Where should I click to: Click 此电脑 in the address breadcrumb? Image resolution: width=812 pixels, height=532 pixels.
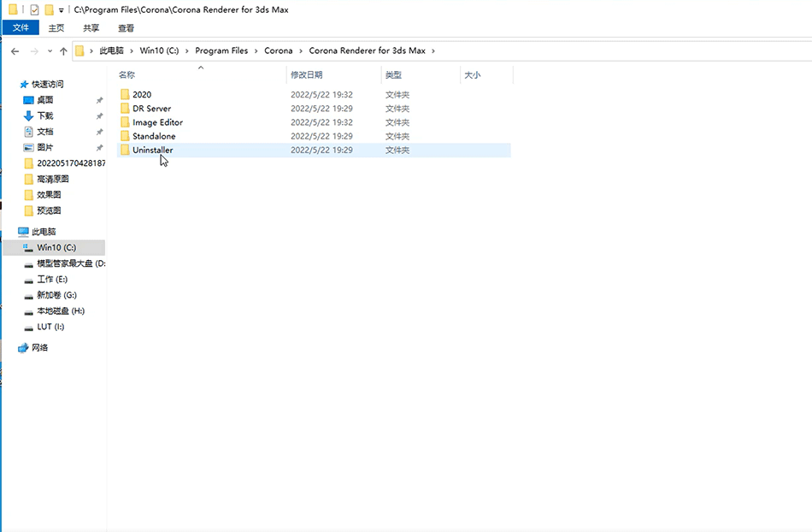click(x=111, y=50)
